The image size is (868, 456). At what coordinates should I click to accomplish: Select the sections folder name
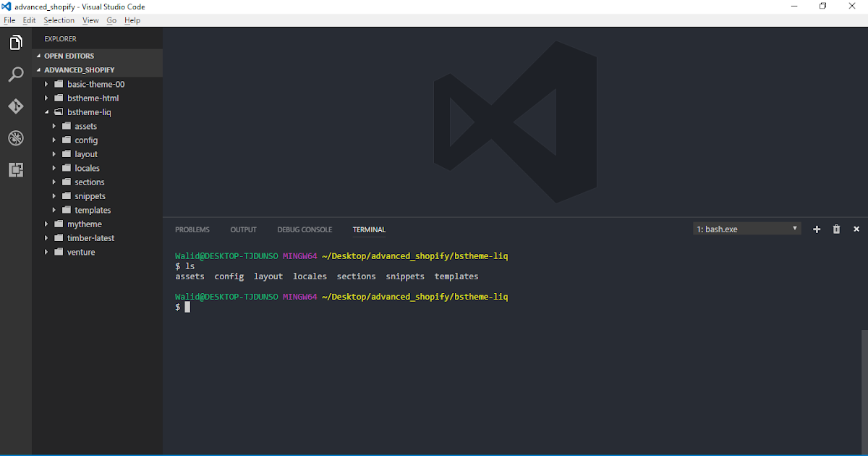click(90, 182)
